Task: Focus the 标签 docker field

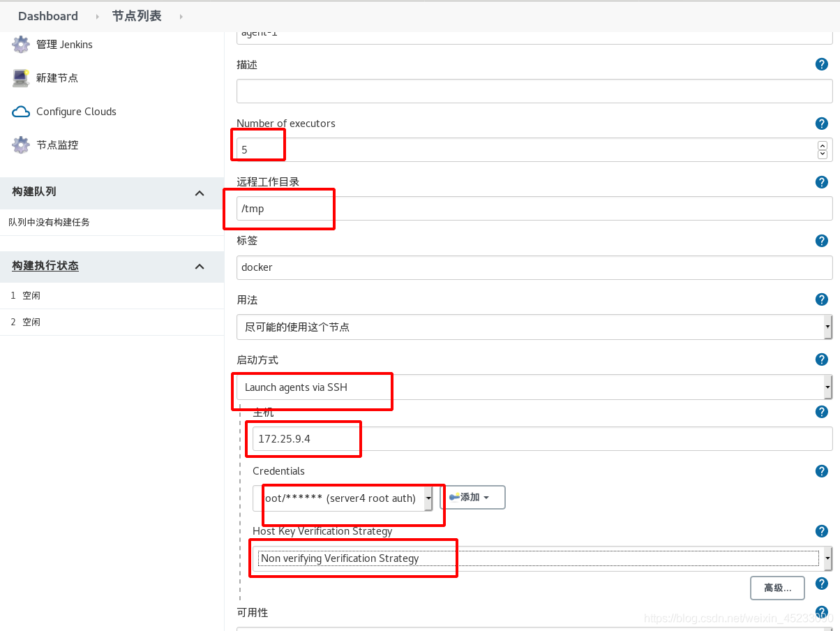Action: [534, 267]
